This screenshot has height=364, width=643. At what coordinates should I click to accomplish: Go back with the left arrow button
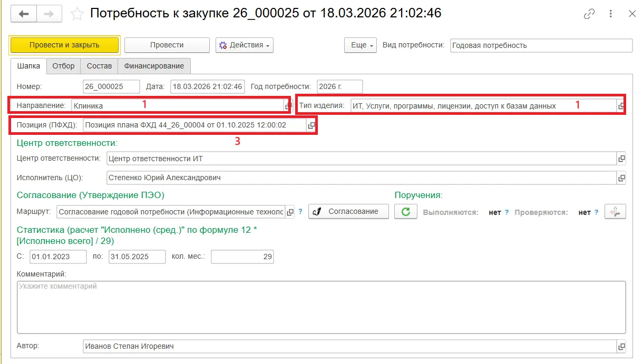(24, 14)
